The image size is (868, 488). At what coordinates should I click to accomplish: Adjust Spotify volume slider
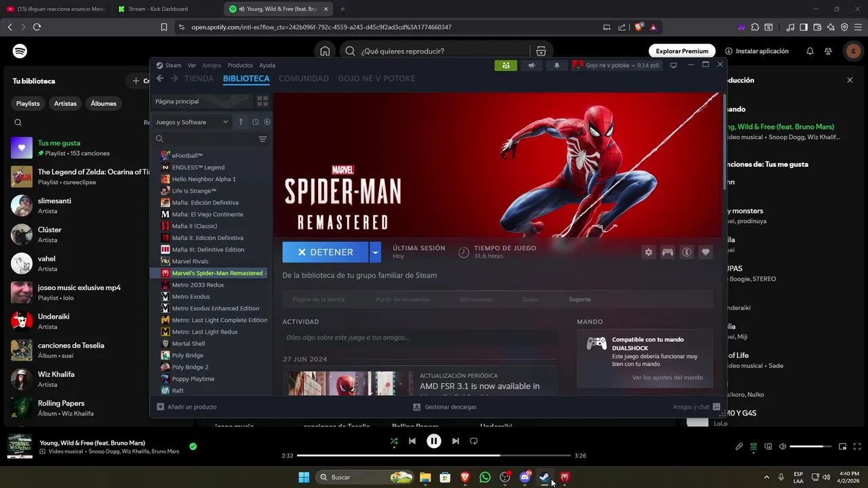point(810,447)
